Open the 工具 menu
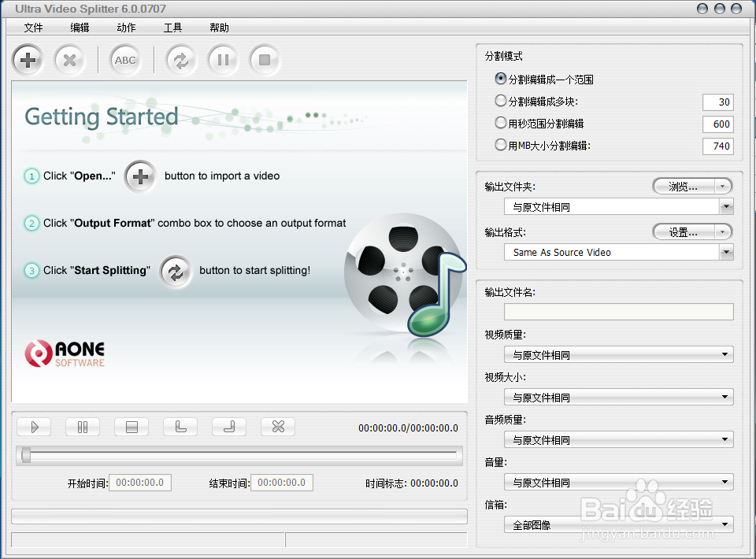 (172, 28)
